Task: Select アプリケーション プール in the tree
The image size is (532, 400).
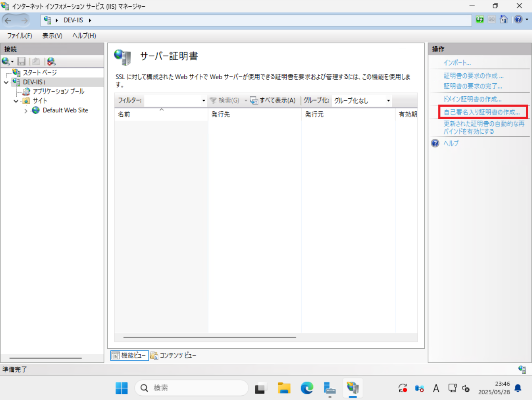Action: [58, 91]
